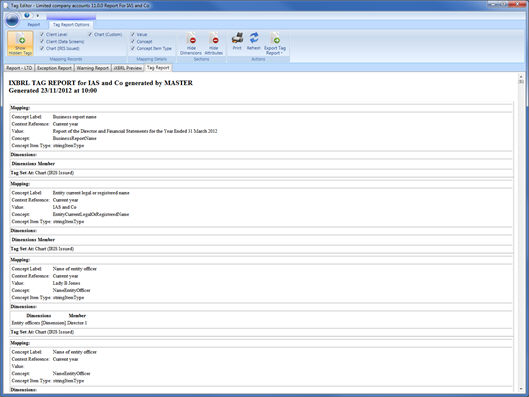Screen dimensions: 529x397
Task: Switch to the Report ribbon tab
Action: [x=34, y=25]
